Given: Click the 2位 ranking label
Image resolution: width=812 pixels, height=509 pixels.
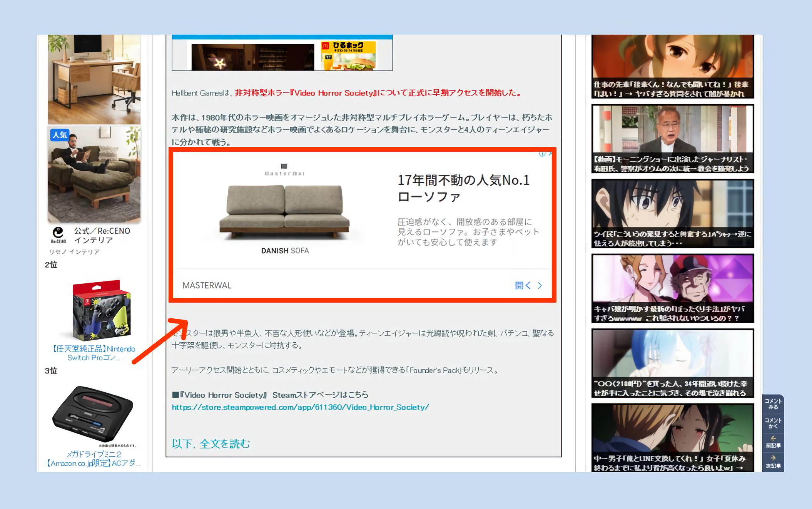Looking at the screenshot, I should click(x=51, y=265).
